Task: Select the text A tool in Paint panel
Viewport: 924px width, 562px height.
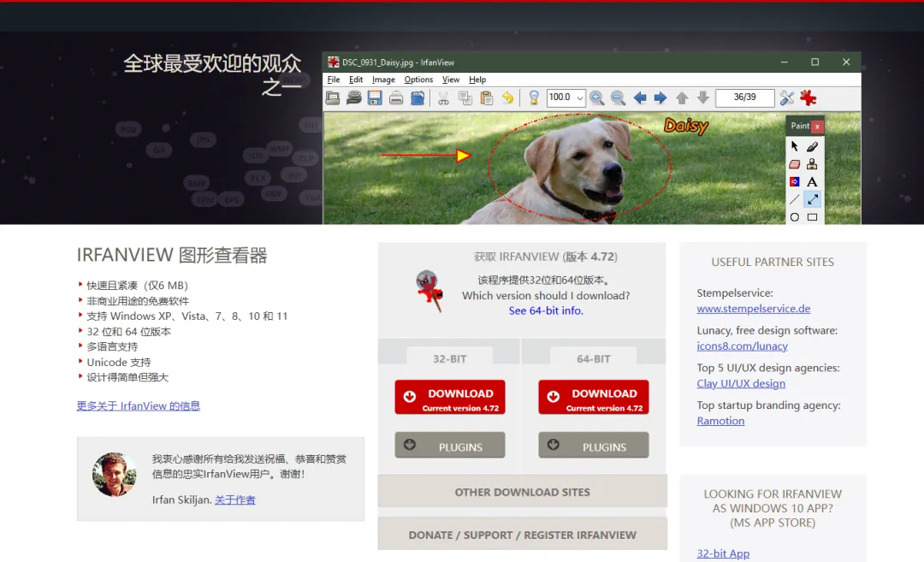Action: [812, 181]
